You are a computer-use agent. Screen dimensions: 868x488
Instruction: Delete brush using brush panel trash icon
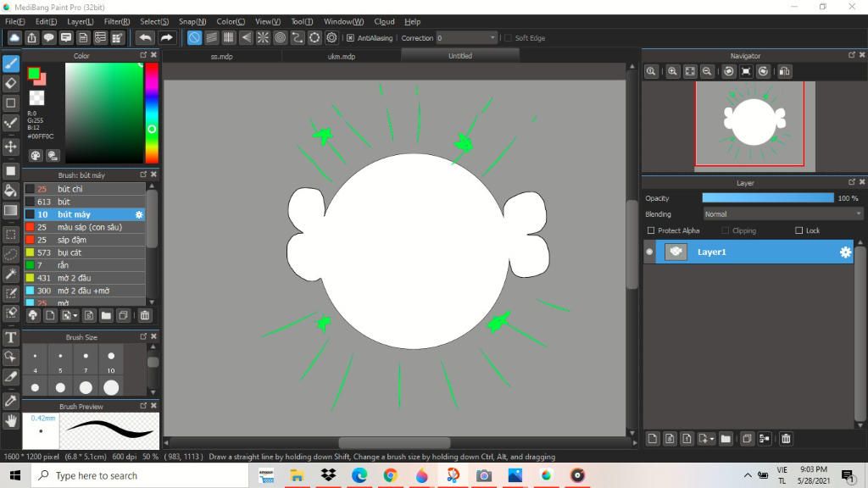tap(144, 315)
